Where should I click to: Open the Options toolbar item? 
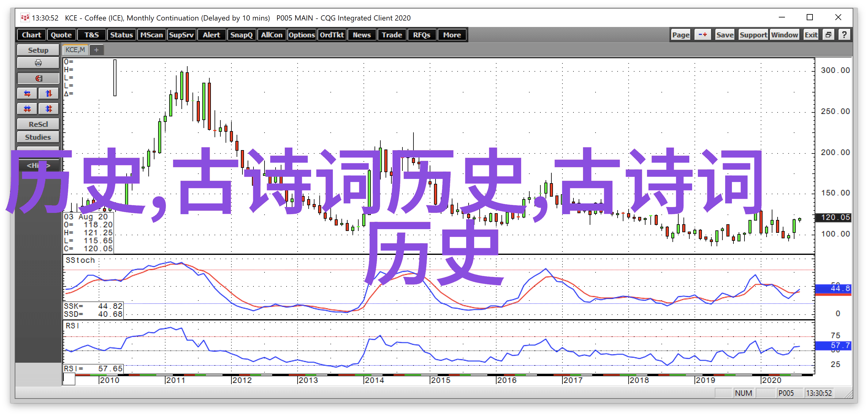302,35
